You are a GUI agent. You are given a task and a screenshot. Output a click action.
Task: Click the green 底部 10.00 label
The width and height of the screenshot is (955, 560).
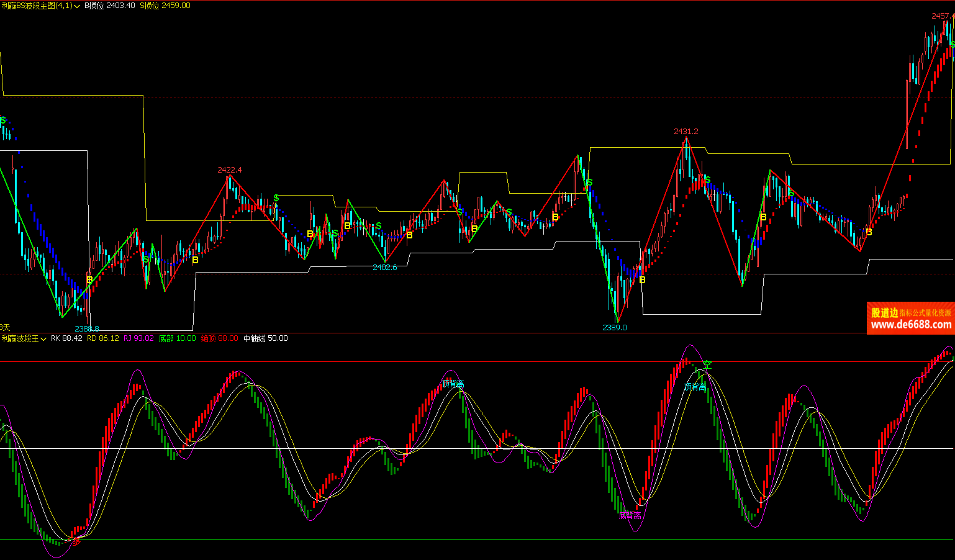click(177, 338)
